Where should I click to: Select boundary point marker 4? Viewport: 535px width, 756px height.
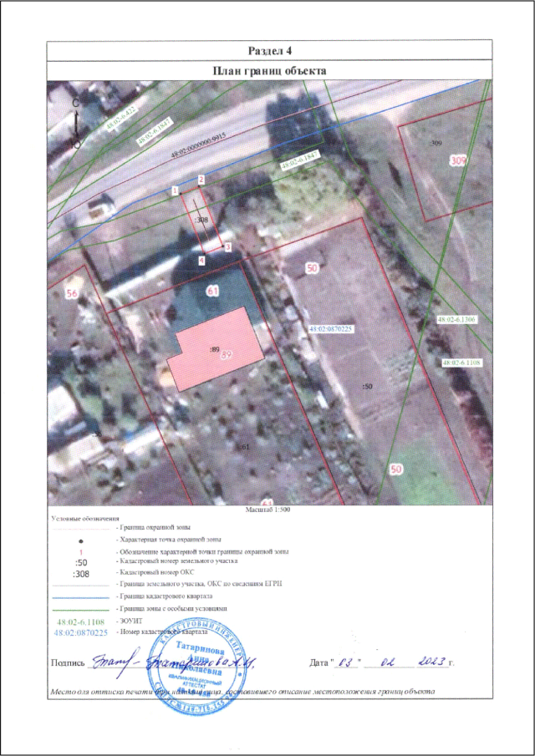point(201,261)
